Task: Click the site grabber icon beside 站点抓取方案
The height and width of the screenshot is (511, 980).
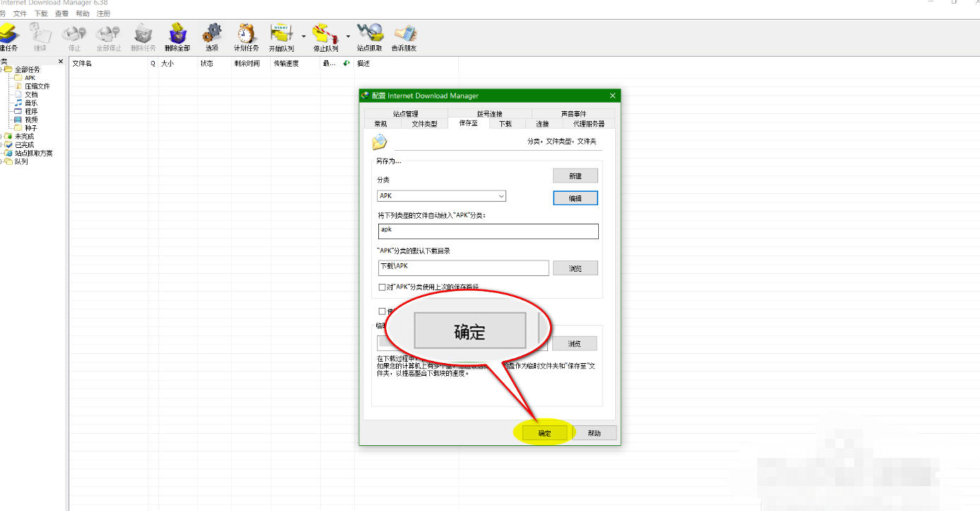Action: coord(9,153)
